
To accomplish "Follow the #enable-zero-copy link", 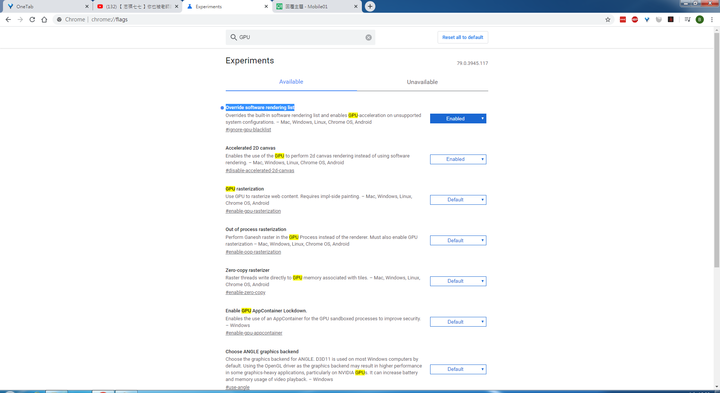I will 245,292.
